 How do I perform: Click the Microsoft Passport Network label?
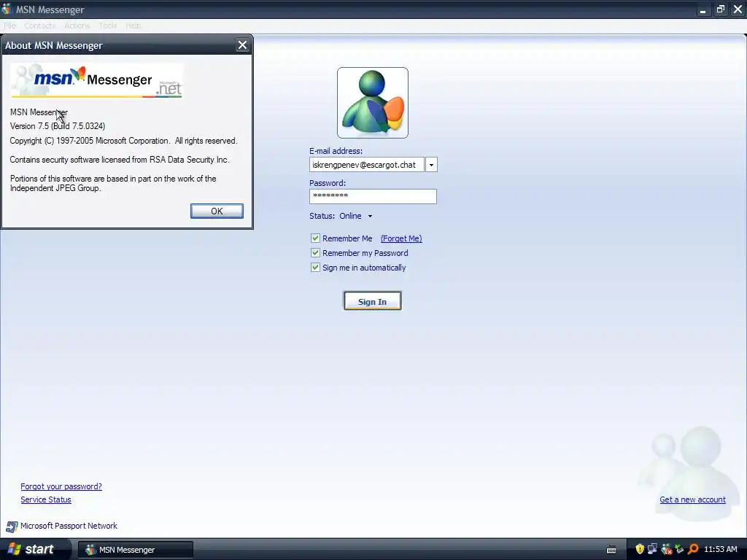pos(69,526)
